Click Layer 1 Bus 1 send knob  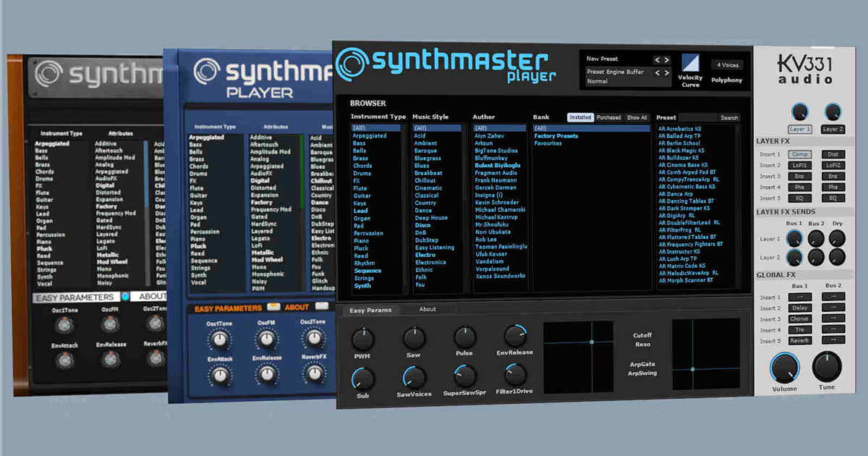tap(794, 238)
